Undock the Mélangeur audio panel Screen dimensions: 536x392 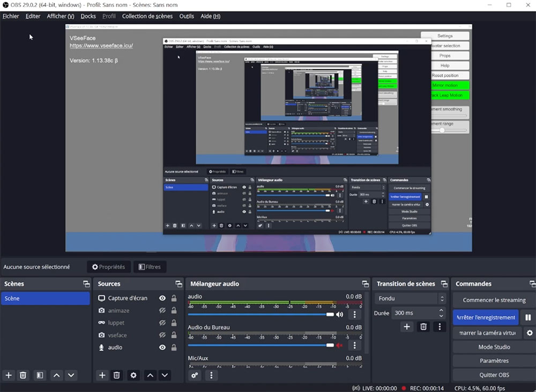click(x=366, y=284)
